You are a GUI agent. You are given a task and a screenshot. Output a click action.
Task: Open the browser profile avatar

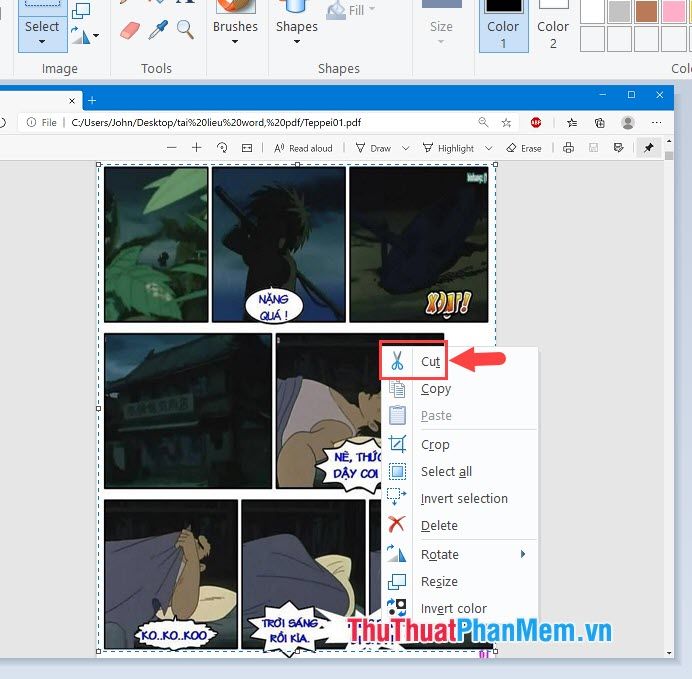[x=628, y=123]
